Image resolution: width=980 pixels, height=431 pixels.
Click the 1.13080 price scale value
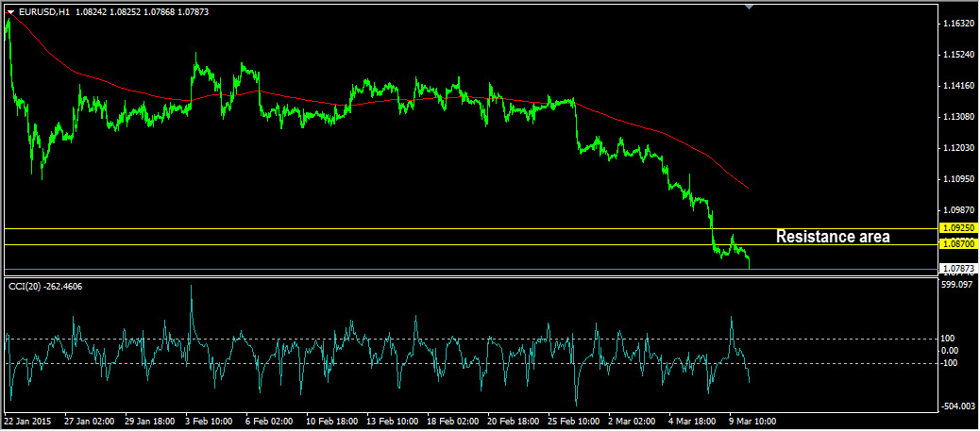957,117
